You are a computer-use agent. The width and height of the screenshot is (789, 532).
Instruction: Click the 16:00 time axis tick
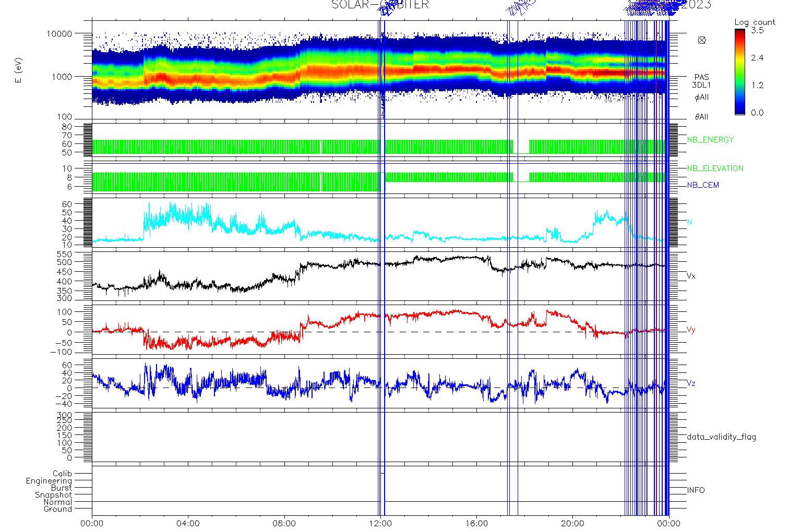click(476, 523)
